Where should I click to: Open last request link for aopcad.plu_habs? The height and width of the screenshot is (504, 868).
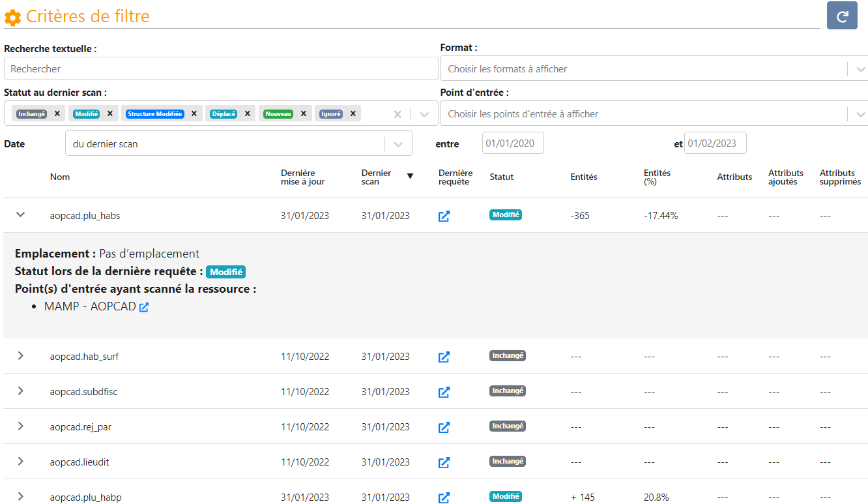444,216
